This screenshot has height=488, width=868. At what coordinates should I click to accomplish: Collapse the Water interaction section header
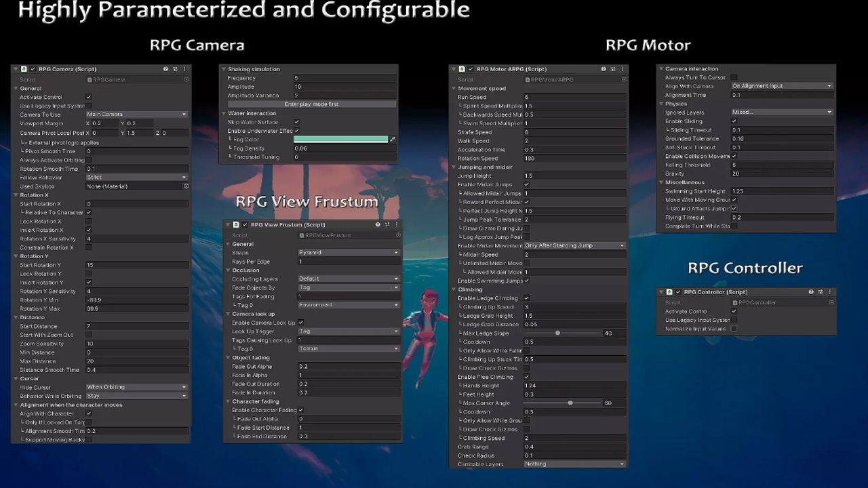[x=224, y=114]
